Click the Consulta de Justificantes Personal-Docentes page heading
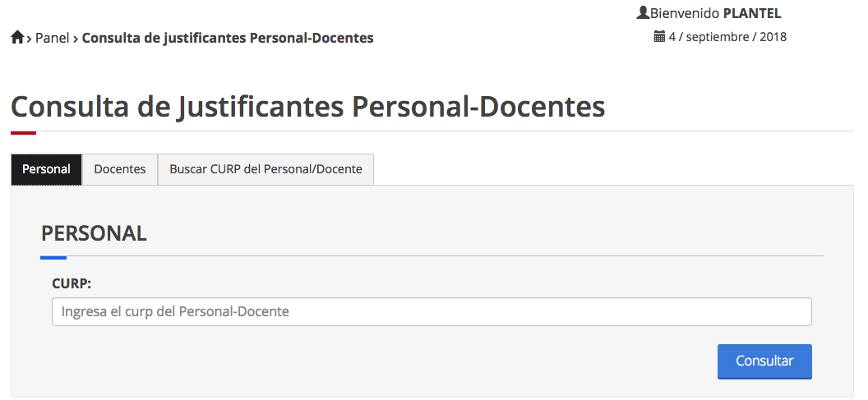Image resolution: width=868 pixels, height=400 pixels. tap(307, 107)
